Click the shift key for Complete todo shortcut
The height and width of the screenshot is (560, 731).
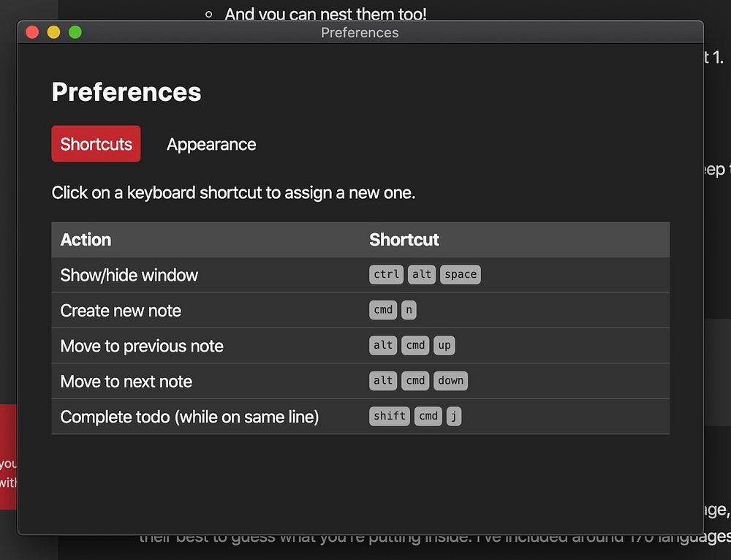(x=390, y=417)
